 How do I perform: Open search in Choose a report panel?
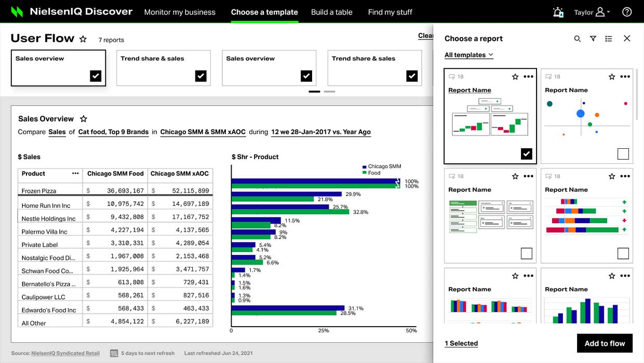click(x=577, y=38)
